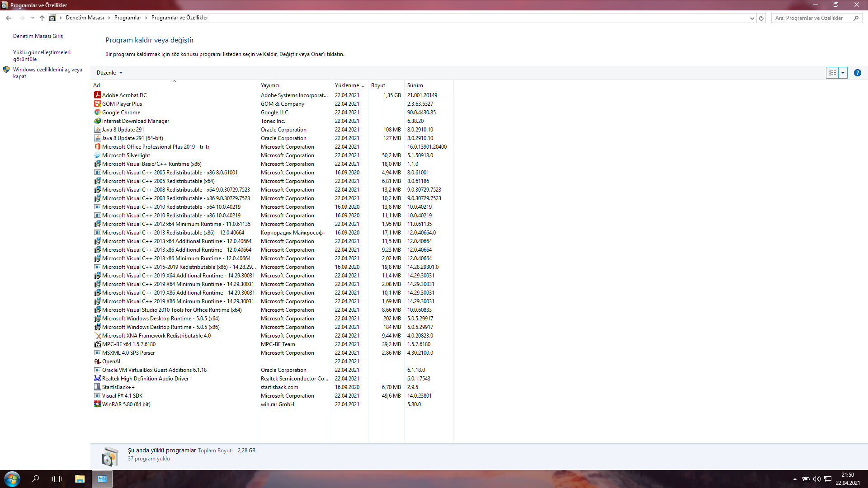
Task: Open taskbar search magnifier
Action: click(x=35, y=479)
